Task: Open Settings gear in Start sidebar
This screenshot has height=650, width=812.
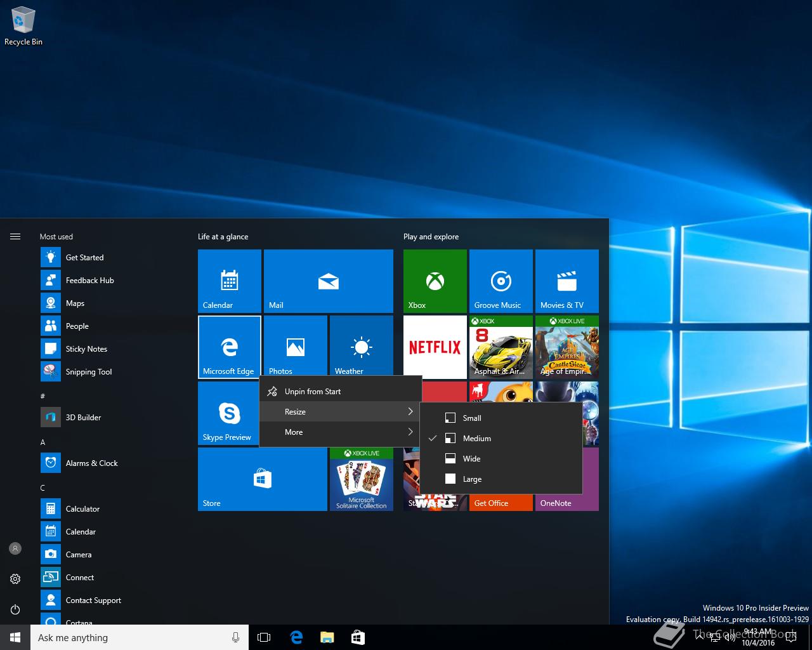Action: coord(15,578)
